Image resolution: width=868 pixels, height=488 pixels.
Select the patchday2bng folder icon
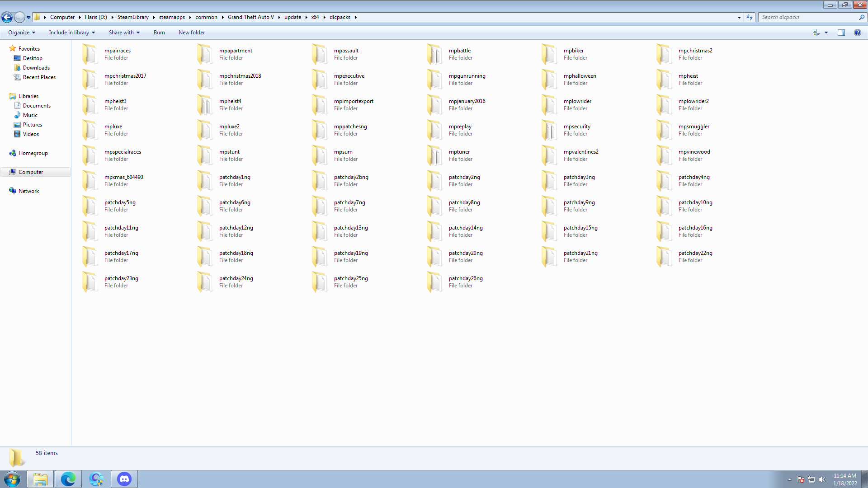(x=320, y=181)
